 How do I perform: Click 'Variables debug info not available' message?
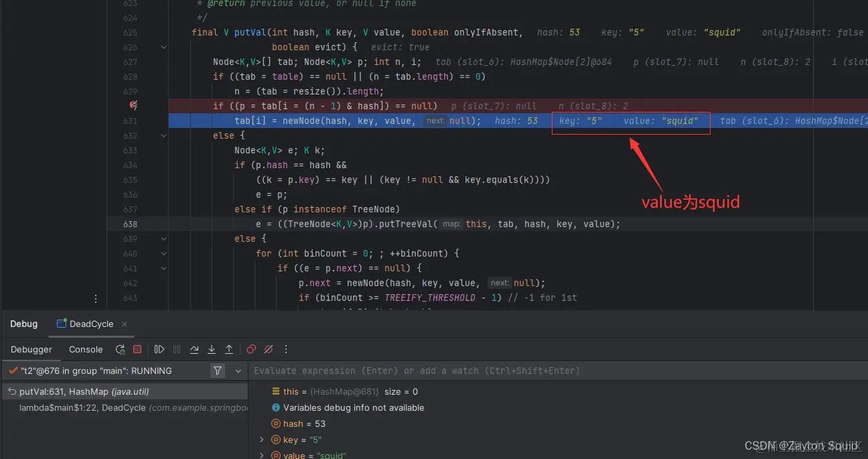tap(354, 407)
